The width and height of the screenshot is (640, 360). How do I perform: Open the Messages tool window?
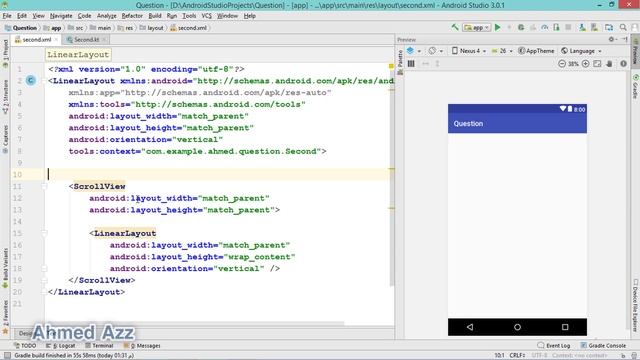click(142, 345)
